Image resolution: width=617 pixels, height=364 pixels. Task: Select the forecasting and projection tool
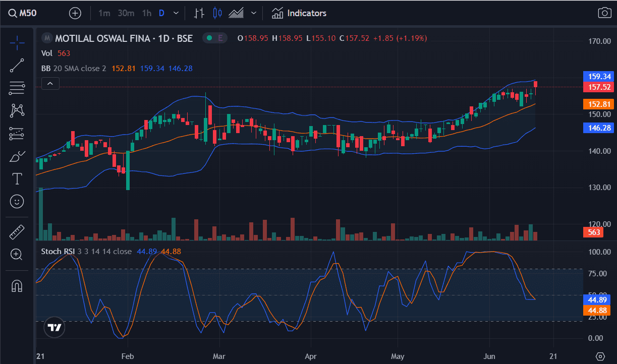click(x=17, y=134)
